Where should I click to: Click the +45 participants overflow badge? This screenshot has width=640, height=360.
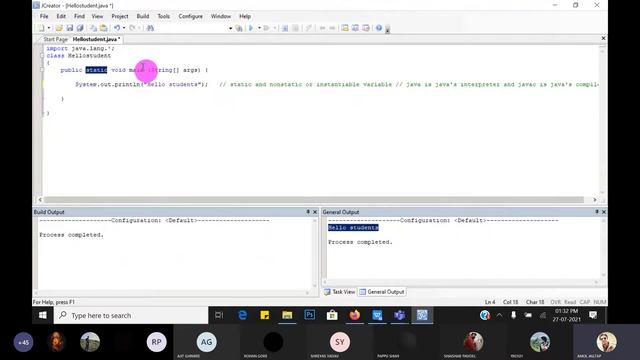pyautogui.click(x=23, y=342)
